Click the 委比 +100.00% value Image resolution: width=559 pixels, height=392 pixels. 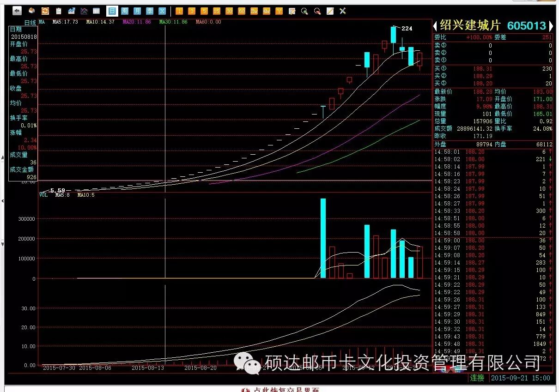coord(480,37)
